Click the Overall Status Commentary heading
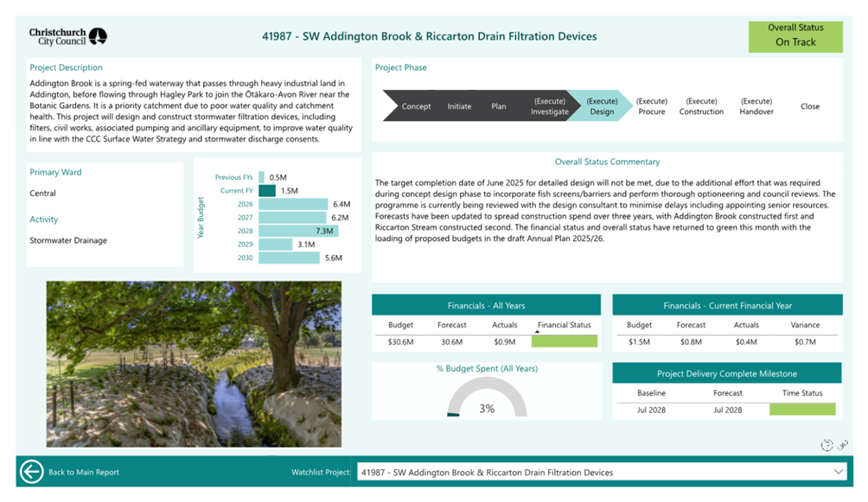The height and width of the screenshot is (502, 868). pos(607,162)
